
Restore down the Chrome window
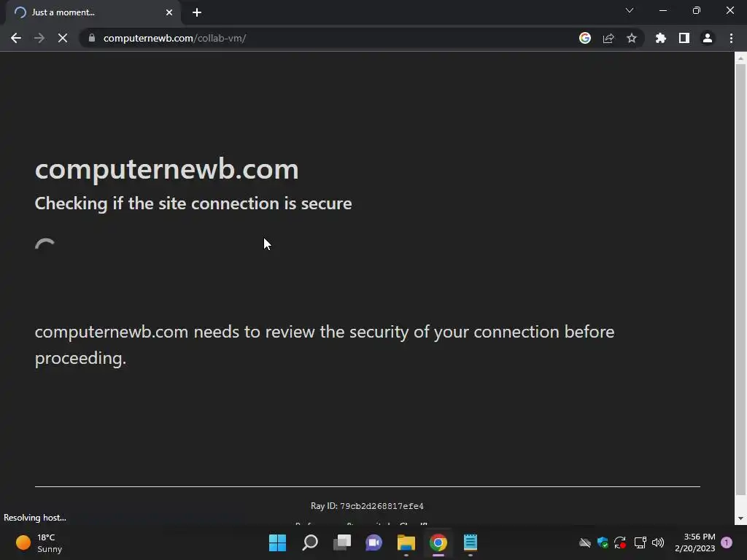pyautogui.click(x=697, y=10)
